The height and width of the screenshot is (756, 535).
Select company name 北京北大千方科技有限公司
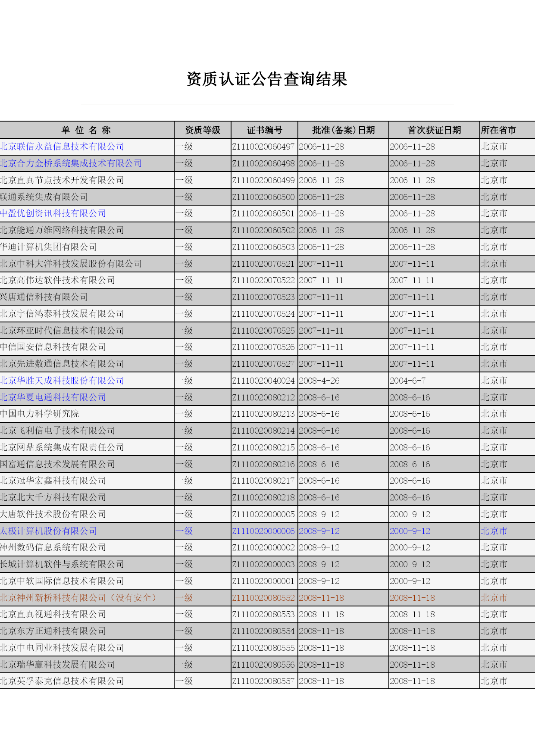53,497
